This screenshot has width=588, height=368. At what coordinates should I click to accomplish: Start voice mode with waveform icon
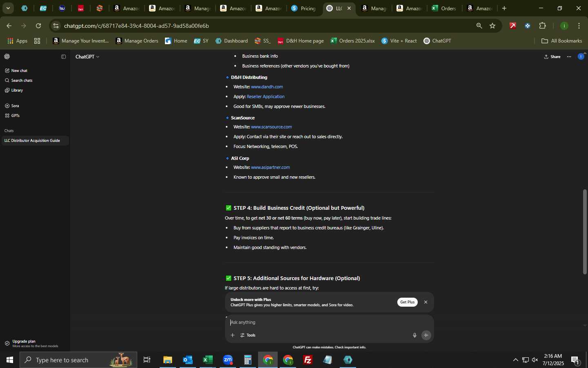tap(426, 335)
